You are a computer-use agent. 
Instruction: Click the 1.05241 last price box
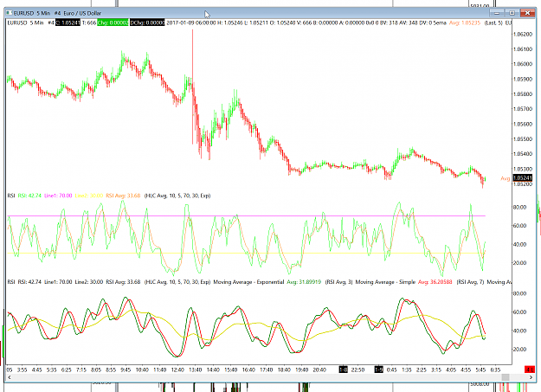pos(522,177)
